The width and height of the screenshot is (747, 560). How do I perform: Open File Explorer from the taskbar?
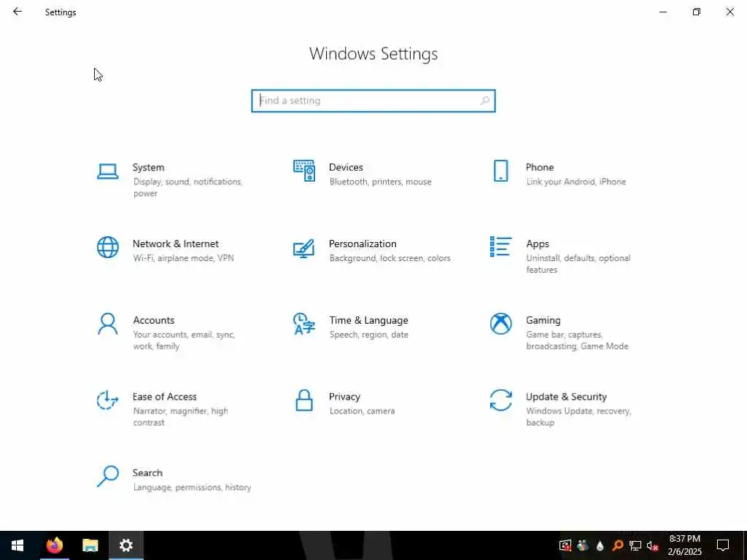90,545
